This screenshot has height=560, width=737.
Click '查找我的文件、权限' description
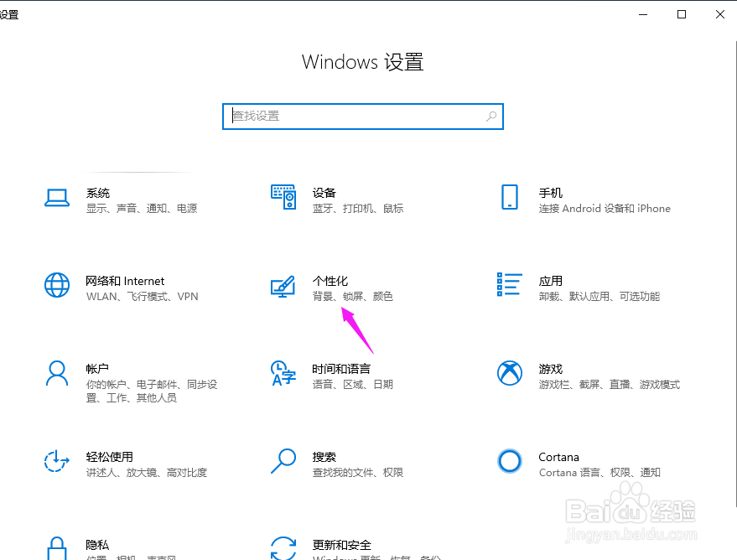[358, 472]
